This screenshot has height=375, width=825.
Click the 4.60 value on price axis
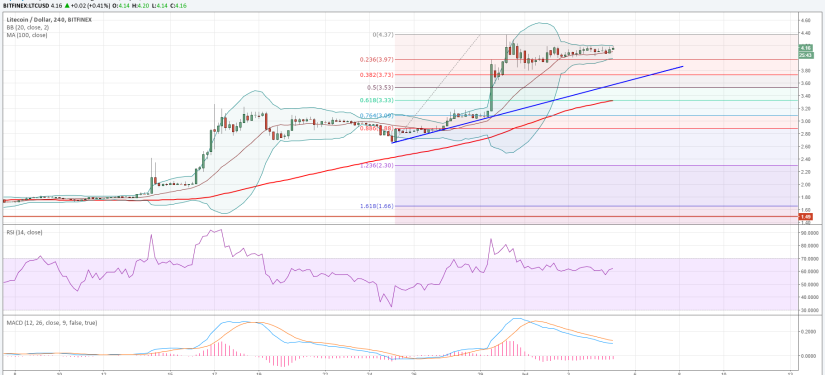[806, 20]
